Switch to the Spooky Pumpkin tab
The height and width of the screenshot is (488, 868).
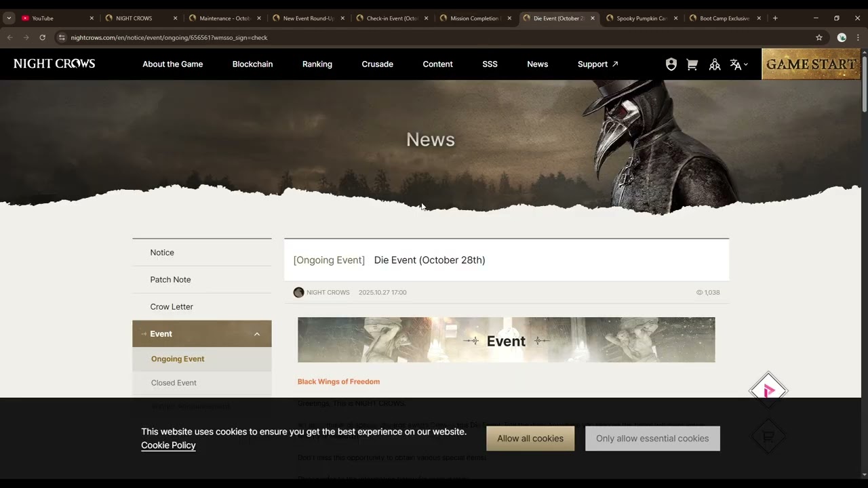click(642, 18)
